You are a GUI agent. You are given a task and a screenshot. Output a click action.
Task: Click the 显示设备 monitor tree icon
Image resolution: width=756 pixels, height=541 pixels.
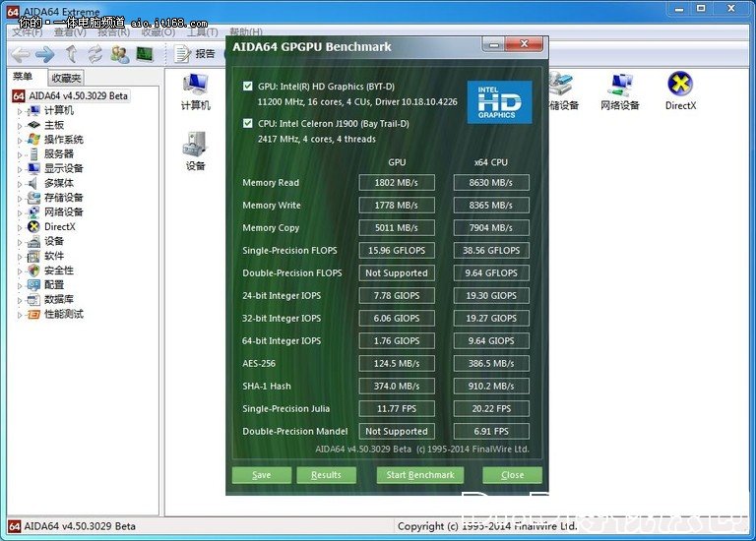click(x=33, y=168)
